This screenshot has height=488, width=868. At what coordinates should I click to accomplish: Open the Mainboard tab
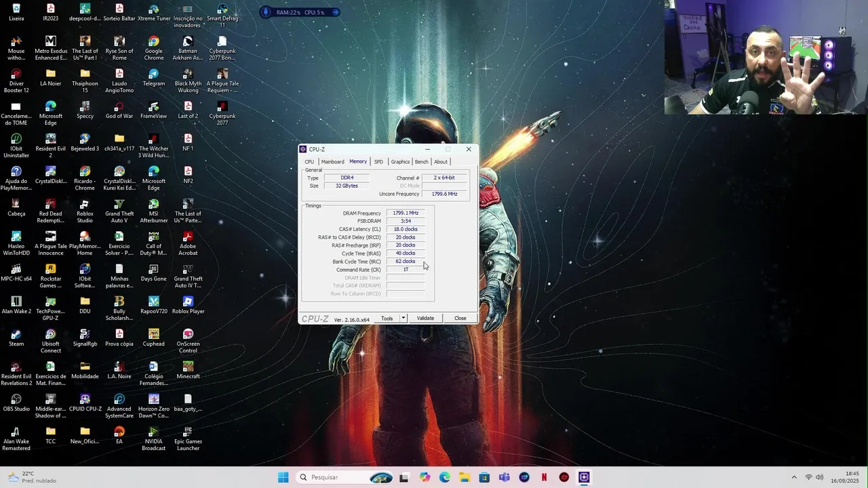[x=332, y=162]
